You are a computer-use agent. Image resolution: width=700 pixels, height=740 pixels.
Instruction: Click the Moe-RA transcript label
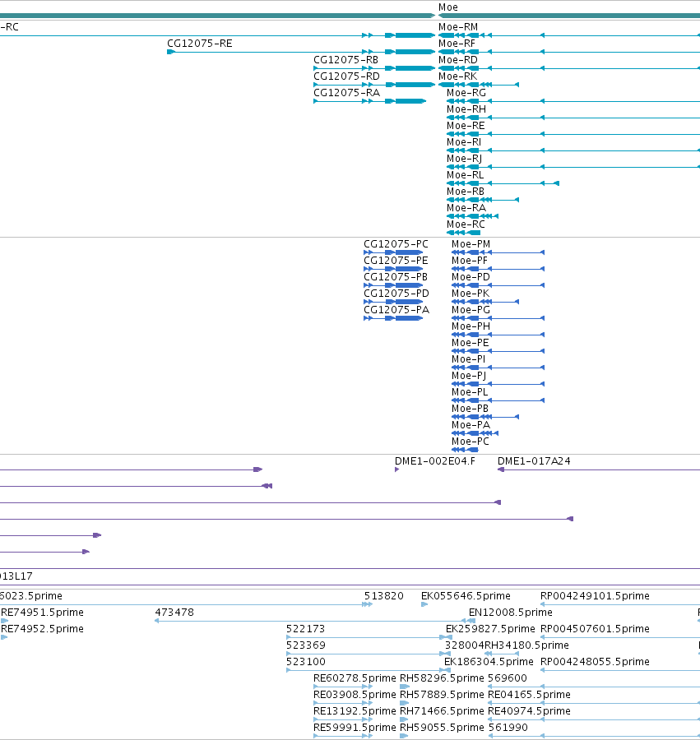point(466,209)
